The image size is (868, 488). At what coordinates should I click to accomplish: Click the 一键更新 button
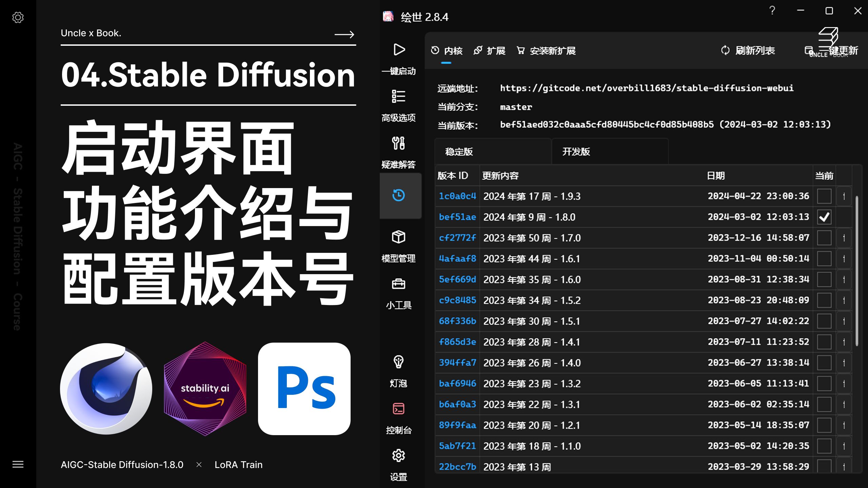834,50
